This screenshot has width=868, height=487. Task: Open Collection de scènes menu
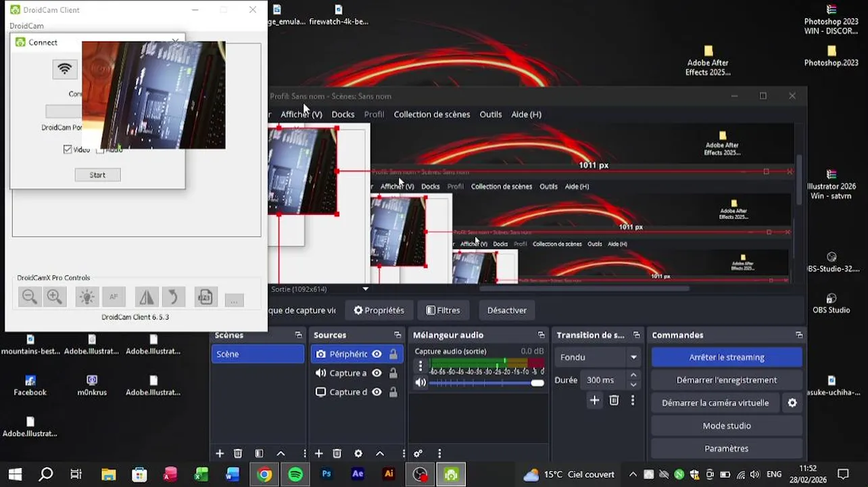pos(432,114)
